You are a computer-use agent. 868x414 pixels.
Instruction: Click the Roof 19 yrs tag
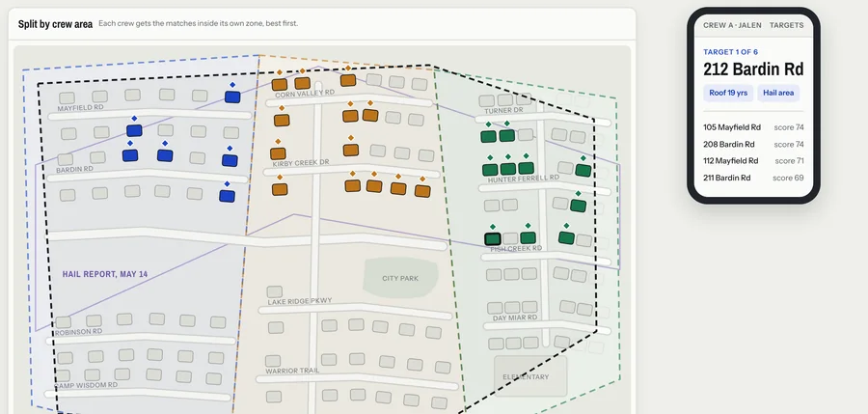coord(728,93)
